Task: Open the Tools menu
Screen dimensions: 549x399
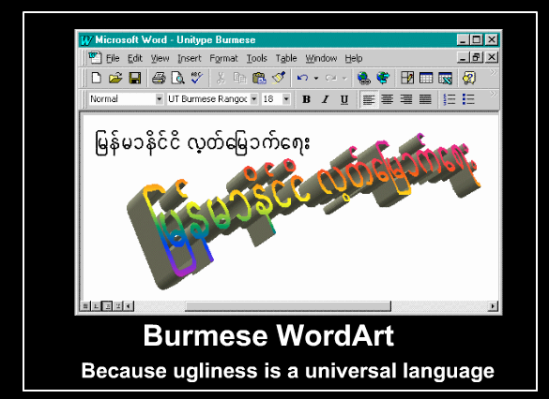Action: point(257,58)
